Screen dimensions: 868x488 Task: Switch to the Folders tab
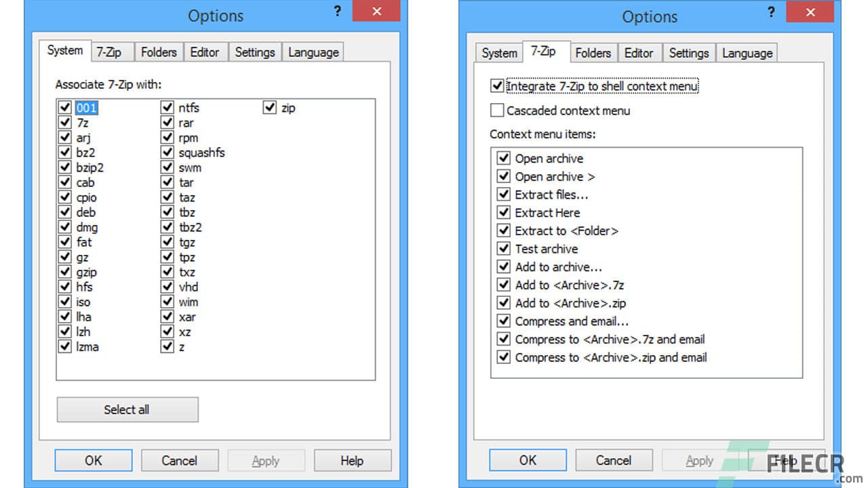pyautogui.click(x=159, y=52)
